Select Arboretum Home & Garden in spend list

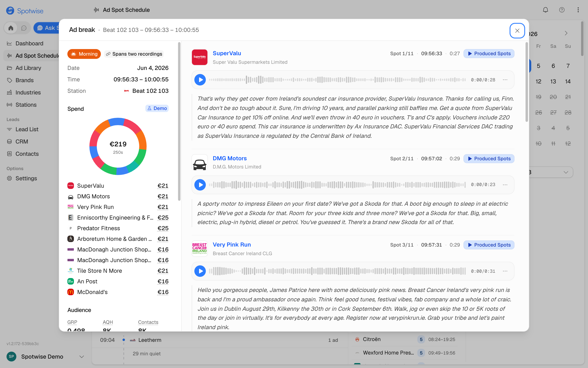click(118, 239)
